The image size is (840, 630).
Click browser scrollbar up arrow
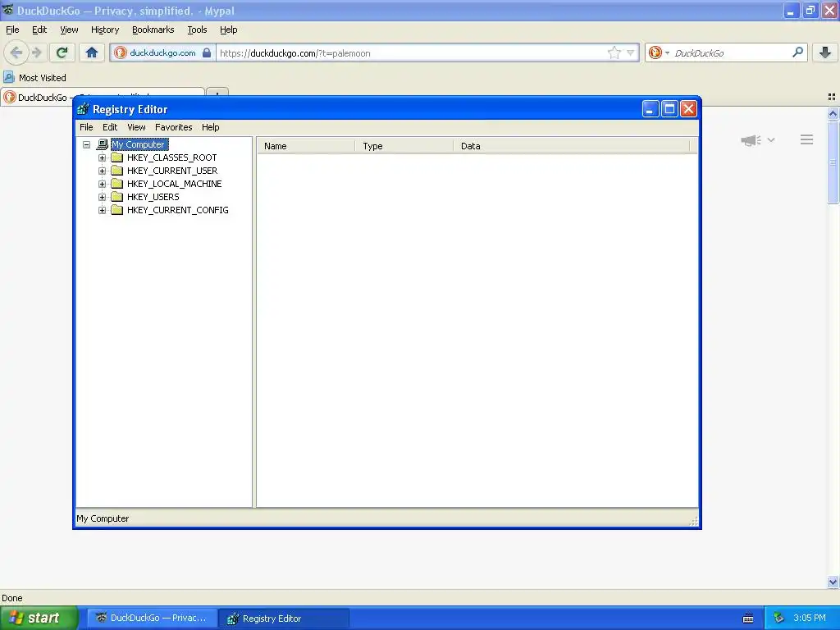click(833, 113)
